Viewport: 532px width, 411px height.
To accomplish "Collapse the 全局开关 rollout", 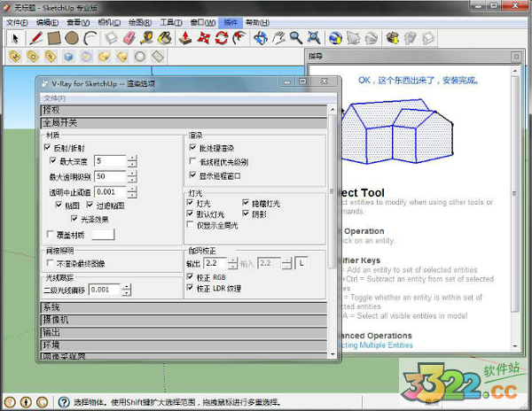I will [x=184, y=122].
